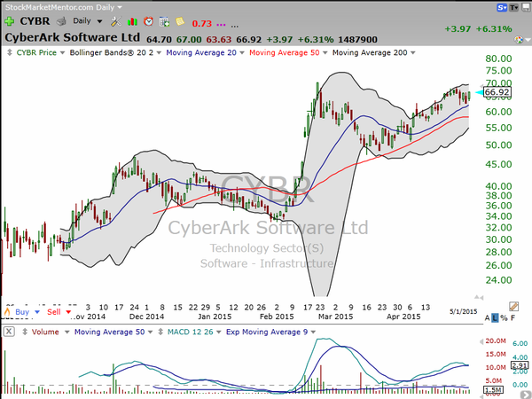Click the reorder arrows beside MACD 12 26
The width and height of the screenshot is (532, 399).
click(160, 332)
